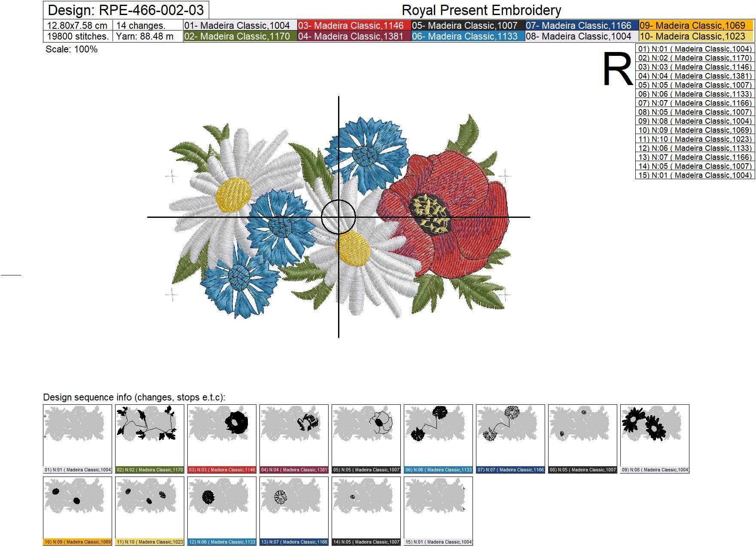Viewport: 756px width, 550px height.
Task: Click list row 06) N:06 Madeira Classic,1133
Action: point(695,94)
